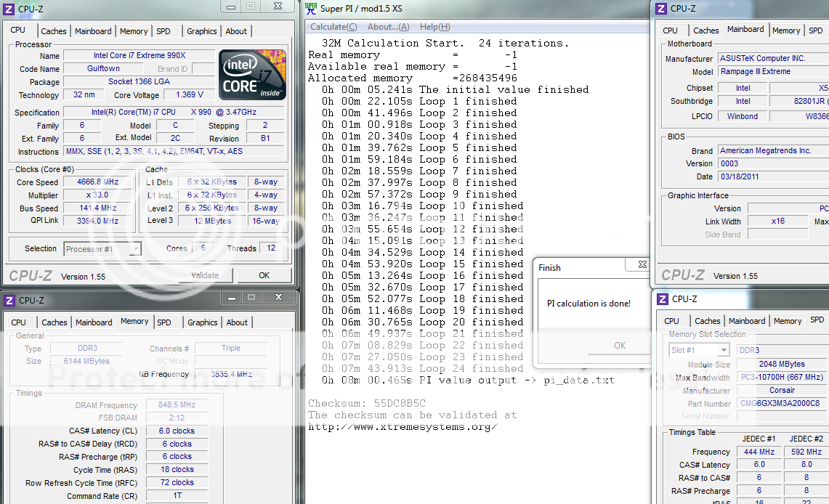Click the 848.5 MHz DRAM Frequency value
Image resolution: width=829 pixels, height=504 pixels.
(177, 405)
